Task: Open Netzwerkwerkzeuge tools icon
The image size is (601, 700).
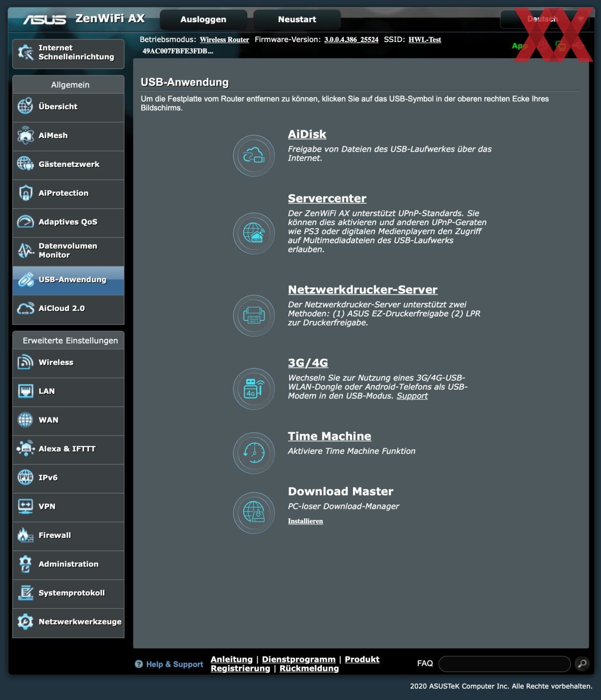Action: point(25,621)
